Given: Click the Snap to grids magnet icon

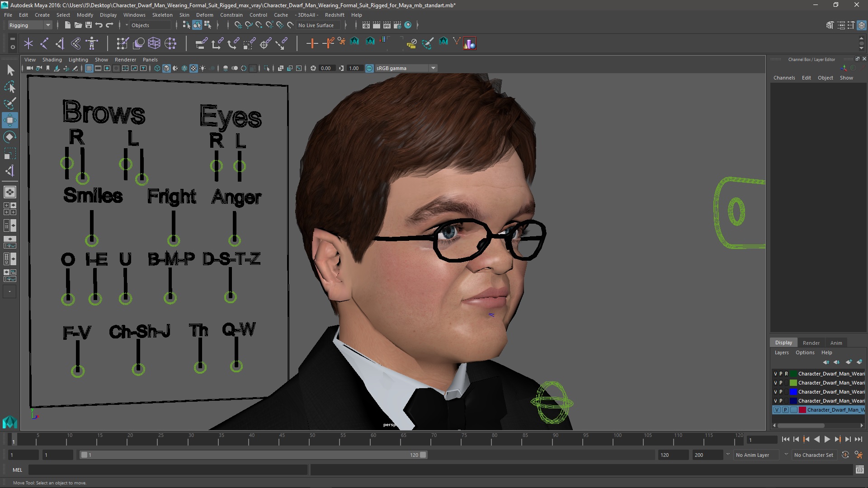Looking at the screenshot, I should pos(238,25).
